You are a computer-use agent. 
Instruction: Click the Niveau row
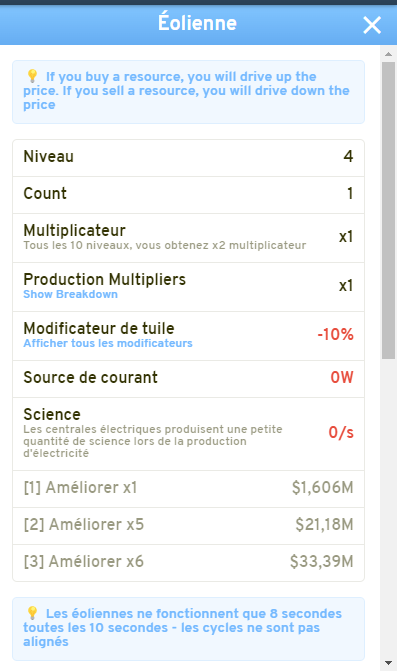click(x=188, y=158)
